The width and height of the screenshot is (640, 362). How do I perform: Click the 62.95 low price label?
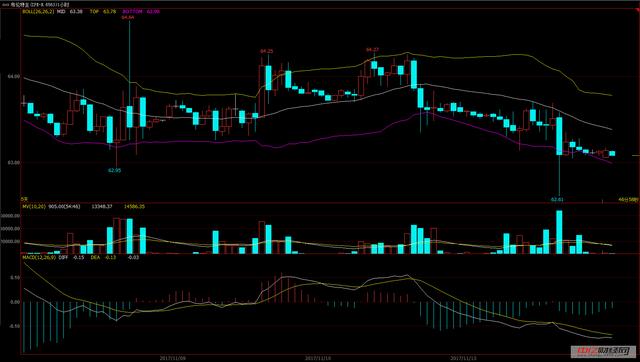[x=115, y=170]
